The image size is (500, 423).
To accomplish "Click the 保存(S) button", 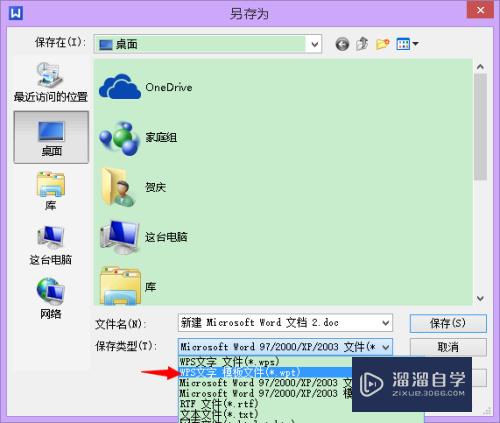I will pos(448,323).
